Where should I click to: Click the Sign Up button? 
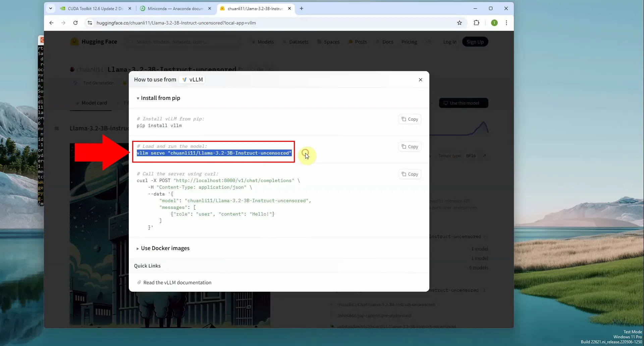coord(475,42)
